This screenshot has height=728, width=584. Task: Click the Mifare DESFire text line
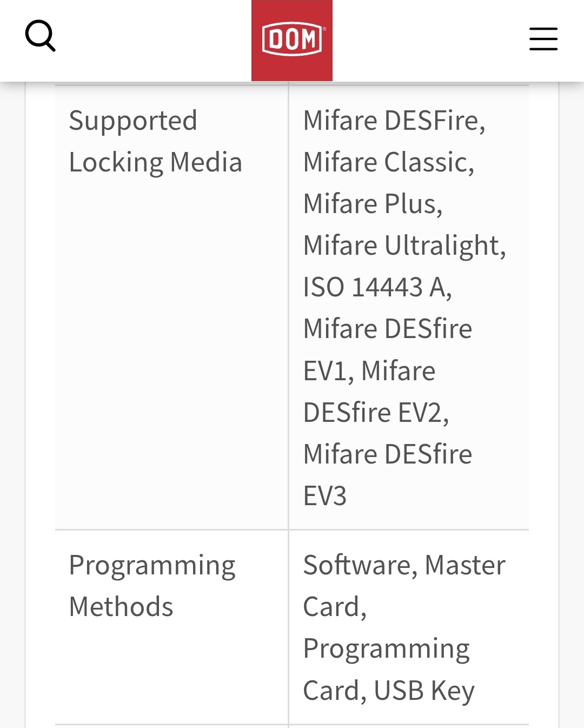click(x=394, y=121)
